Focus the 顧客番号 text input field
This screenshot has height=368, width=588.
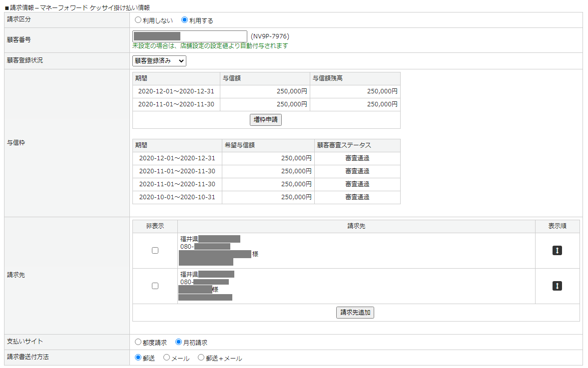(x=189, y=36)
